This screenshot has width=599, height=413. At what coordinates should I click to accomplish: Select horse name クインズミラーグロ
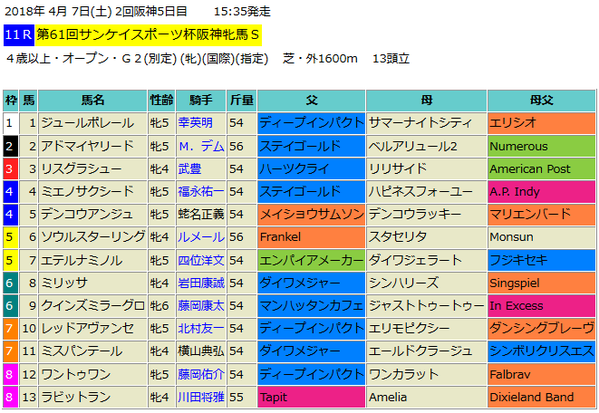(x=93, y=306)
